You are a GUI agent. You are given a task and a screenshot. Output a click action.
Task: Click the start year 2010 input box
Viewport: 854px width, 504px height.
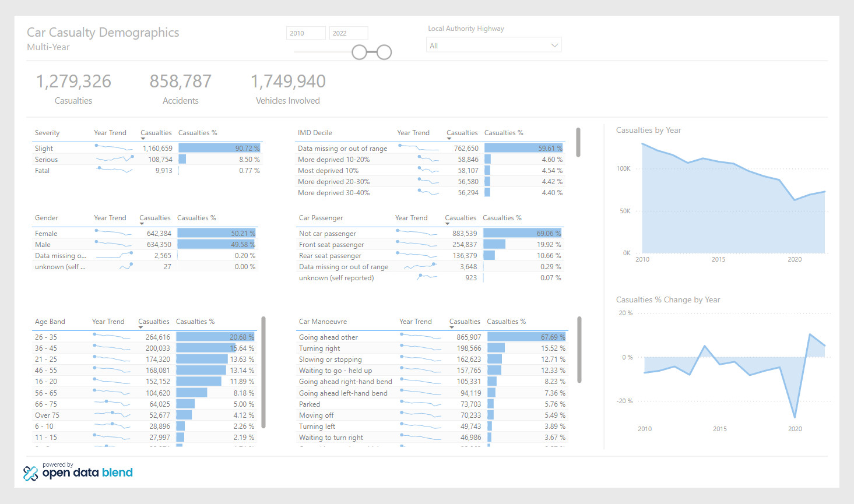coord(306,33)
